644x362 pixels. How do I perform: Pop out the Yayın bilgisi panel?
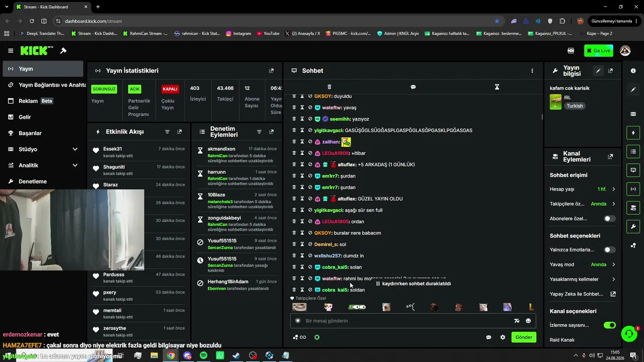(x=610, y=71)
